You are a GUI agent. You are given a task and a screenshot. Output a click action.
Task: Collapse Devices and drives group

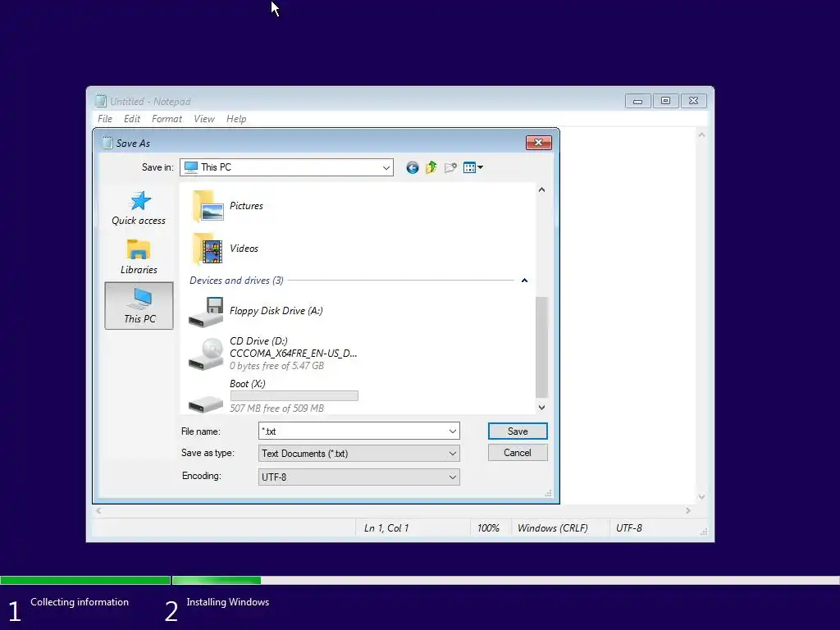[524, 281]
